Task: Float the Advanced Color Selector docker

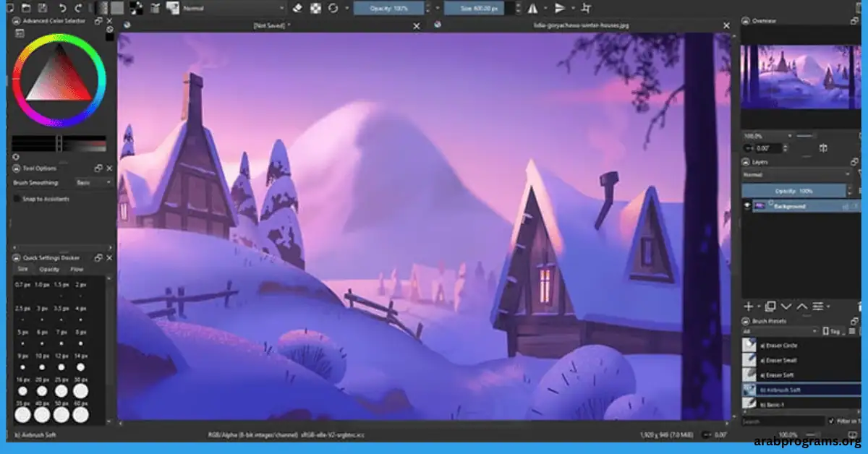Action: tap(100, 21)
